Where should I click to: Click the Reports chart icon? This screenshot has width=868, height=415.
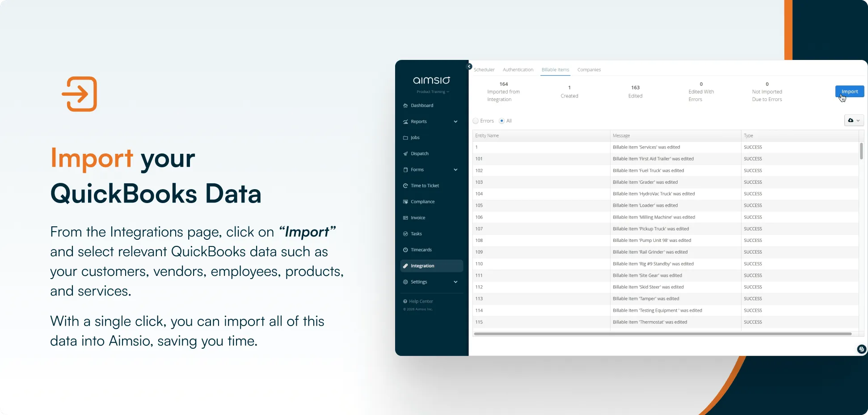405,122
